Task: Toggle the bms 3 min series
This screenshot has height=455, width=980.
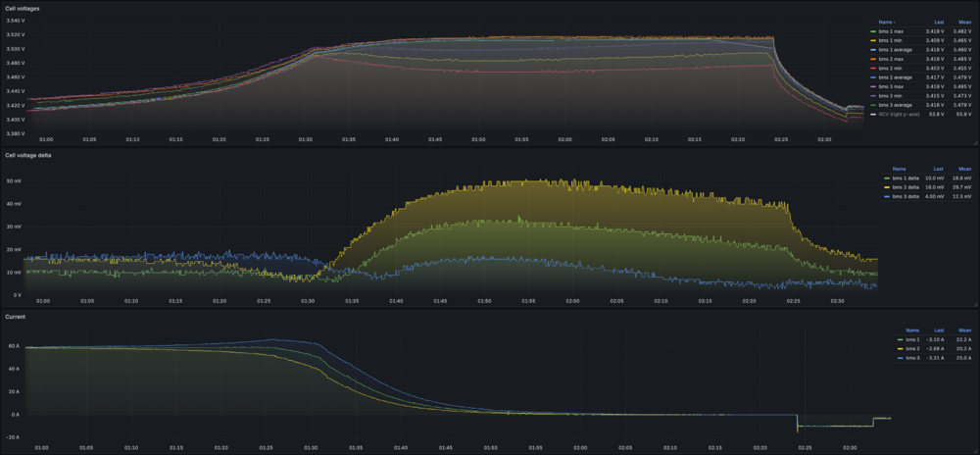Action: pos(891,96)
